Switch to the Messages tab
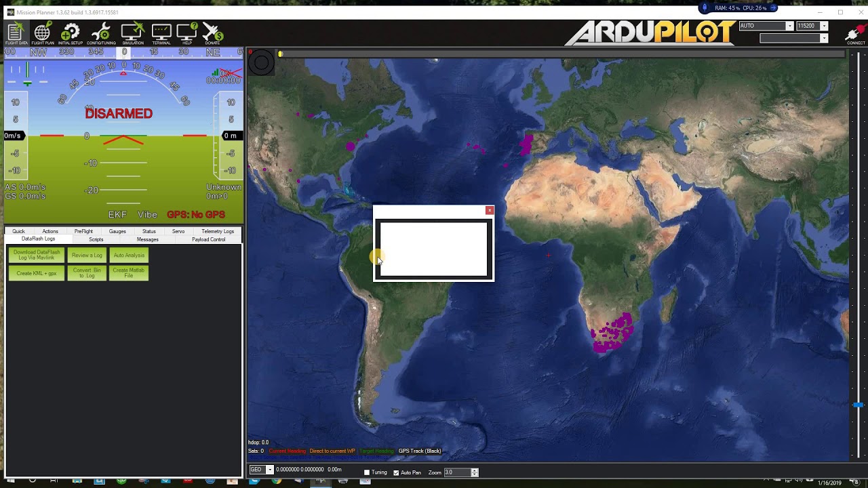The image size is (868, 488). (148, 239)
